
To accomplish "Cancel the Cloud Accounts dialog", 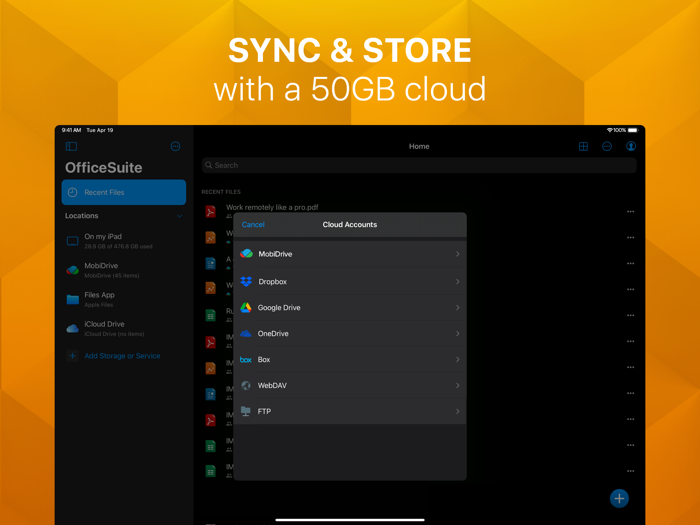I will pyautogui.click(x=253, y=225).
